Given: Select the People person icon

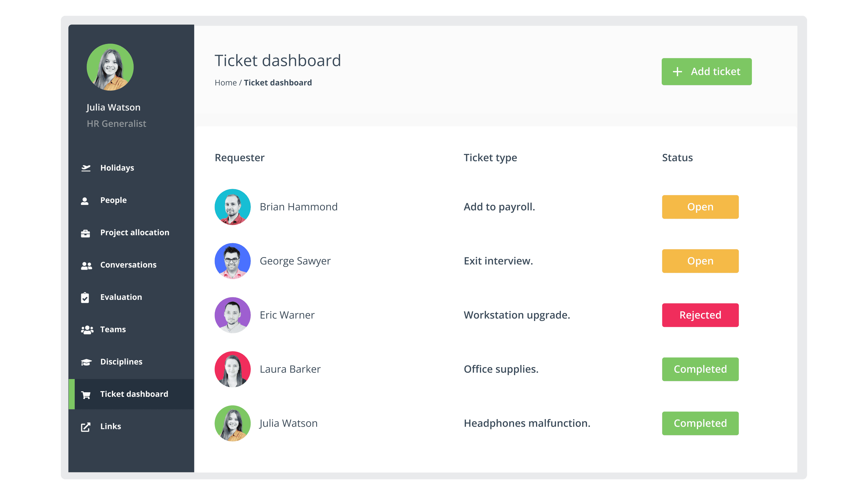Looking at the screenshot, I should [85, 201].
